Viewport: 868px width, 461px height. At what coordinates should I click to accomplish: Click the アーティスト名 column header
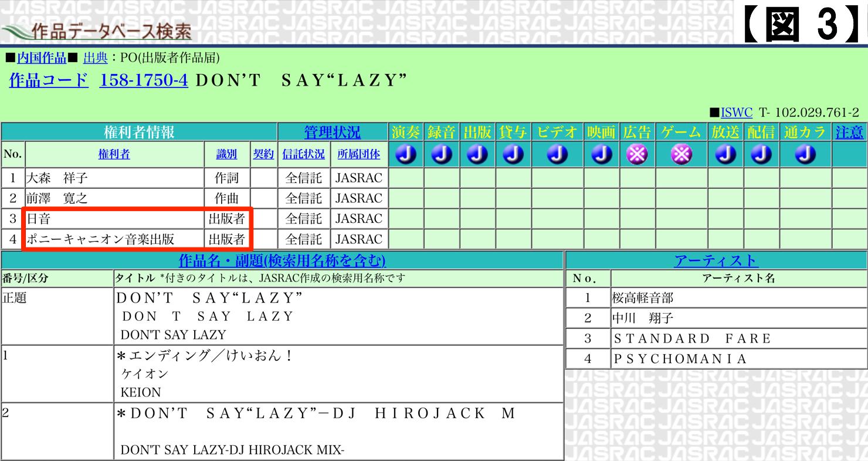coord(738,278)
